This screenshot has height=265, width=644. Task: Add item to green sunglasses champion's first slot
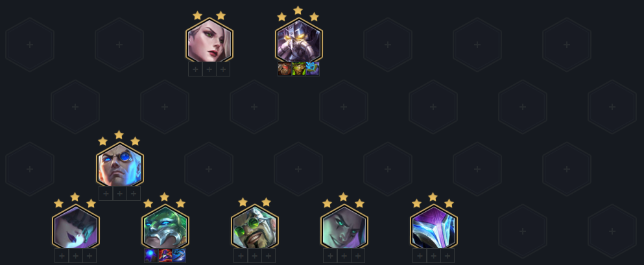coord(241,256)
